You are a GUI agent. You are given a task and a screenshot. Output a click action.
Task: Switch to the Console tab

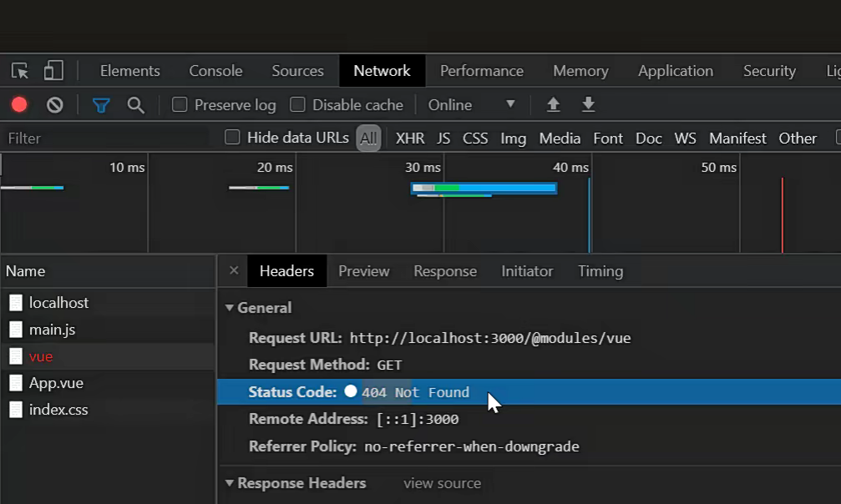coord(215,71)
